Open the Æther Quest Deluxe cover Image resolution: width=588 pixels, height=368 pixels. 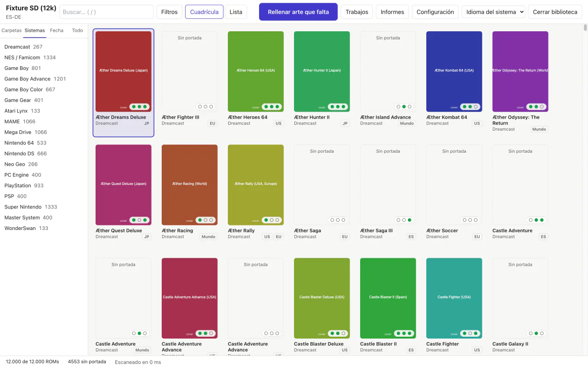(124, 185)
